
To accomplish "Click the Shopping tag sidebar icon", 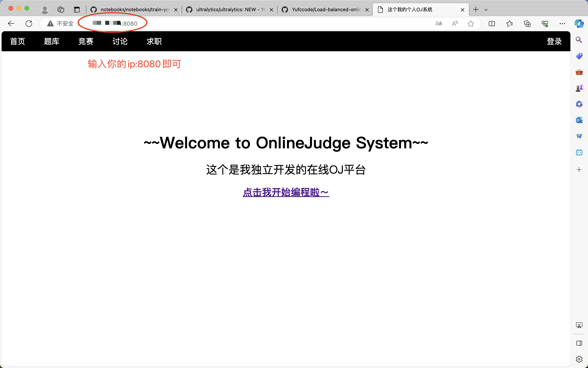I will coord(579,56).
